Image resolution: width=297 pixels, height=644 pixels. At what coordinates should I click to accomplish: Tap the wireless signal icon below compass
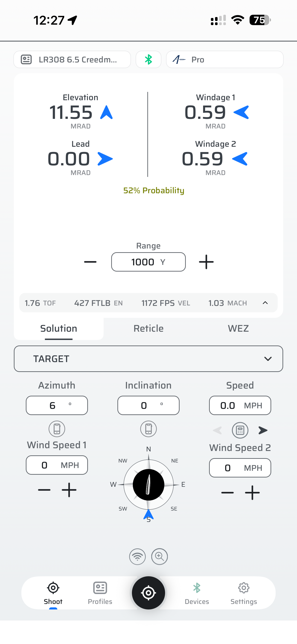pyautogui.click(x=137, y=556)
